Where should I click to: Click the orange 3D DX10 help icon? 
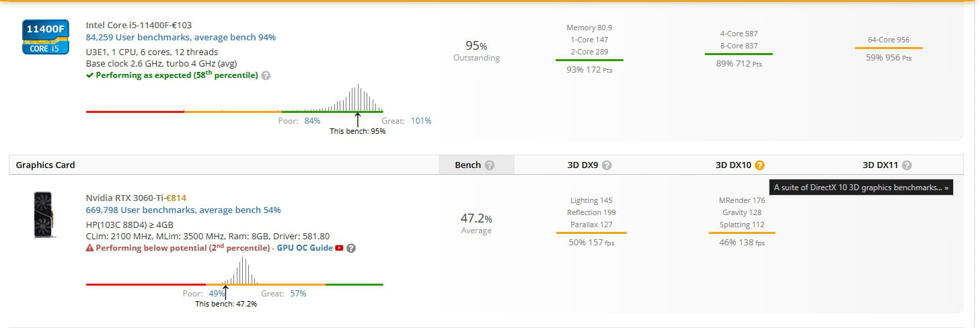(759, 165)
